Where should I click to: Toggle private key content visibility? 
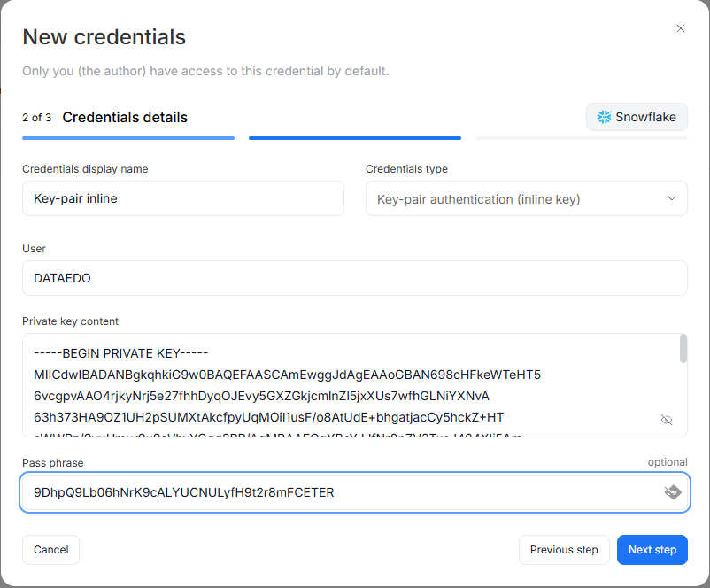click(667, 419)
